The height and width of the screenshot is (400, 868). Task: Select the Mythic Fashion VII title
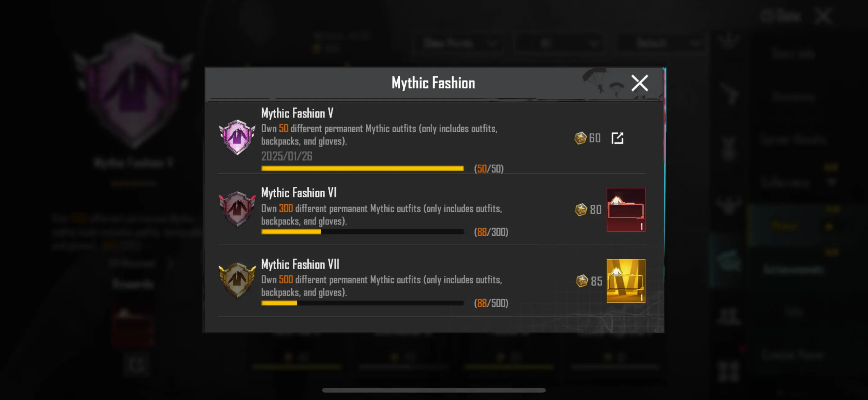point(300,264)
